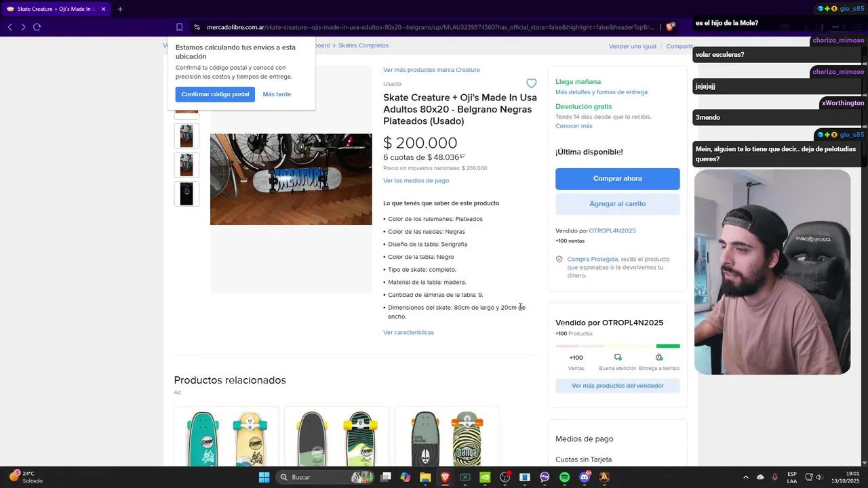The width and height of the screenshot is (868, 488).
Task: Click the microphone tray icon
Action: tap(775, 477)
